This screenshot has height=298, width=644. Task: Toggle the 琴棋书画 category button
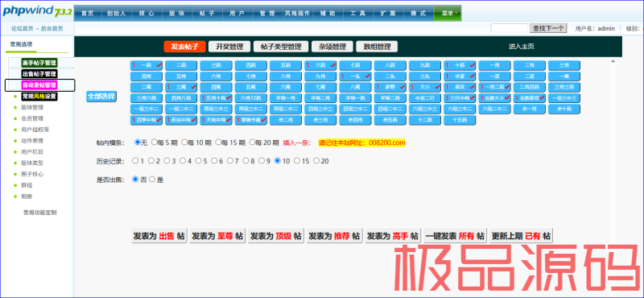pos(251,120)
